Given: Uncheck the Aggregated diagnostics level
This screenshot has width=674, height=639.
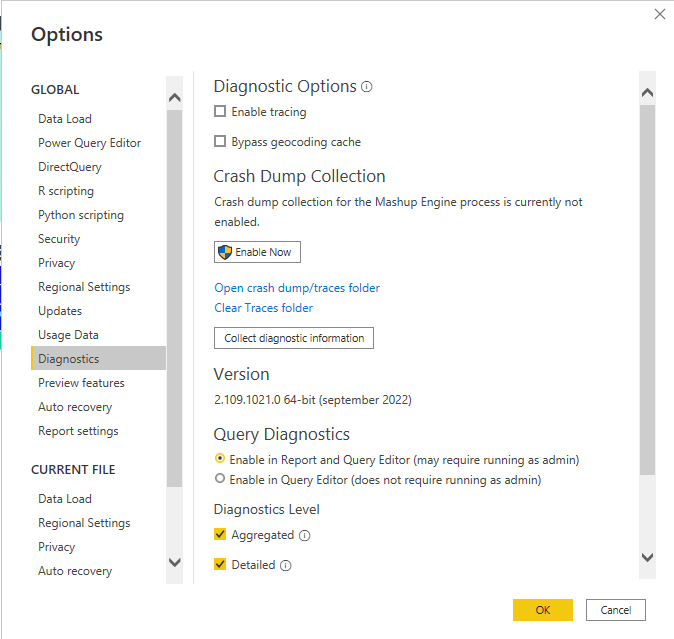Looking at the screenshot, I should pos(220,534).
